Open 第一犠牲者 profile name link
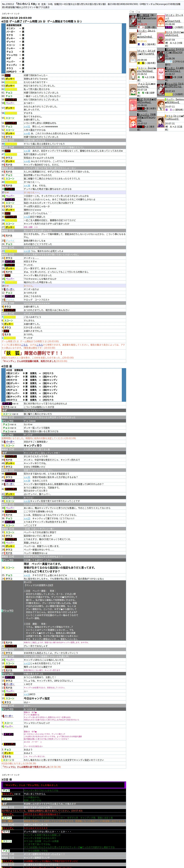Image resolution: width=184 pixels, height=868 pixels. click(147, 18)
